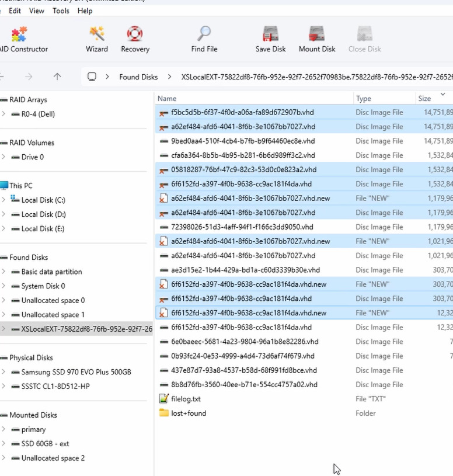Screen dimensions: 453x476
Task: Click deleted icon of 05818287-76bf vhd file
Action: 164,171
